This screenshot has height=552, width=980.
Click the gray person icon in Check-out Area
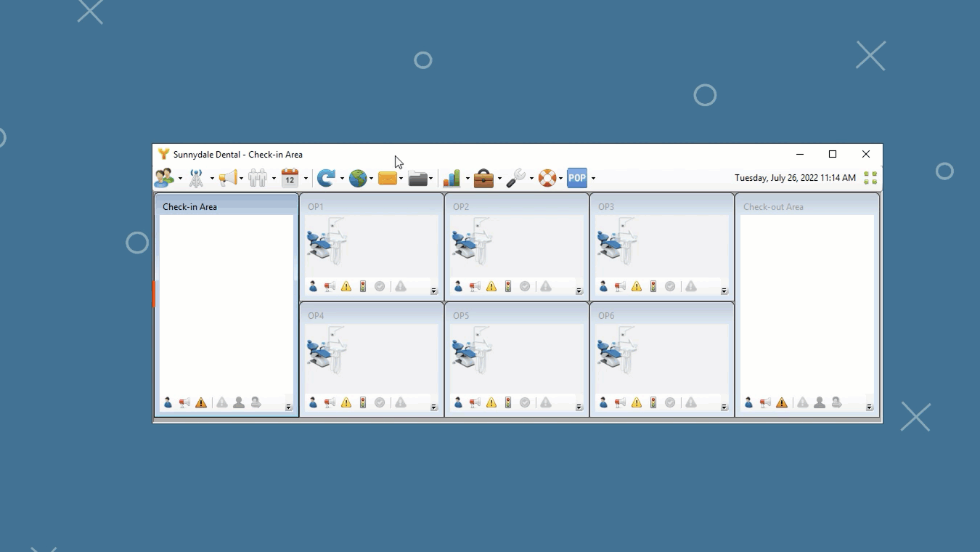click(x=820, y=402)
